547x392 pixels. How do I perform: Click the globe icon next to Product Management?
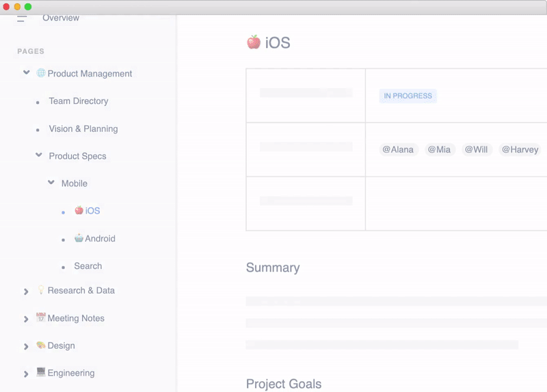[41, 73]
